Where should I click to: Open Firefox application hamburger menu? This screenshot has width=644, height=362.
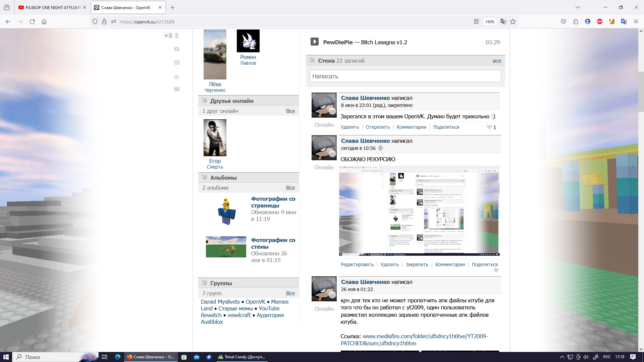point(636,22)
